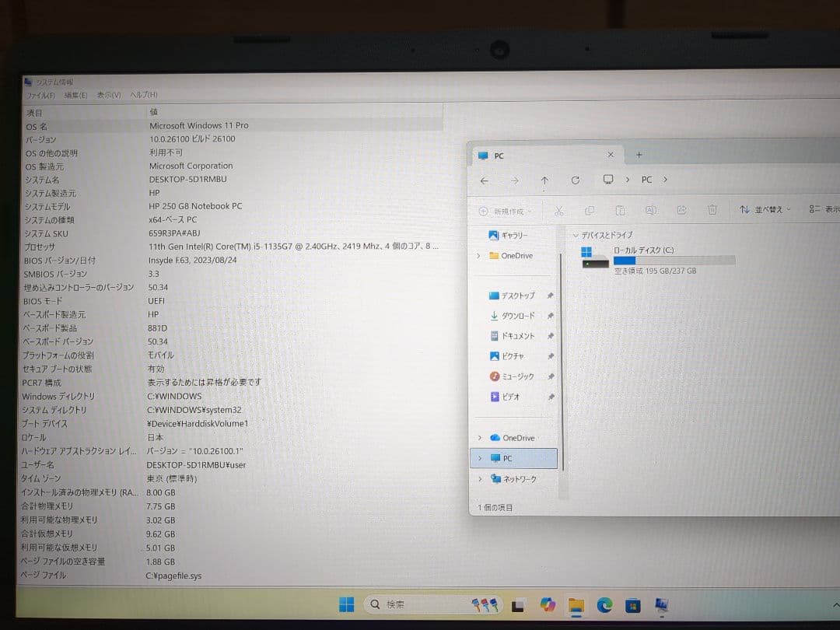This screenshot has width=840, height=630.
Task: Expand the ネットワーク entry in the sidebar
Action: pyautogui.click(x=480, y=479)
